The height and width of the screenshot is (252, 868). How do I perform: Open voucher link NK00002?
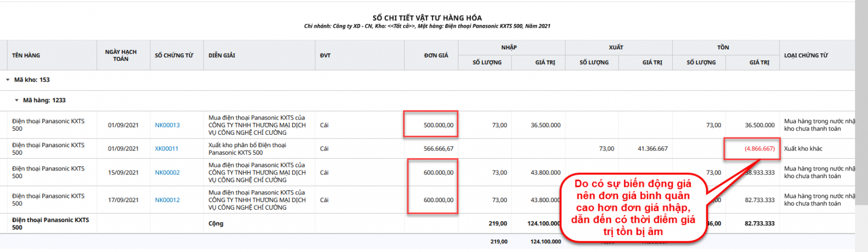pyautogui.click(x=167, y=173)
